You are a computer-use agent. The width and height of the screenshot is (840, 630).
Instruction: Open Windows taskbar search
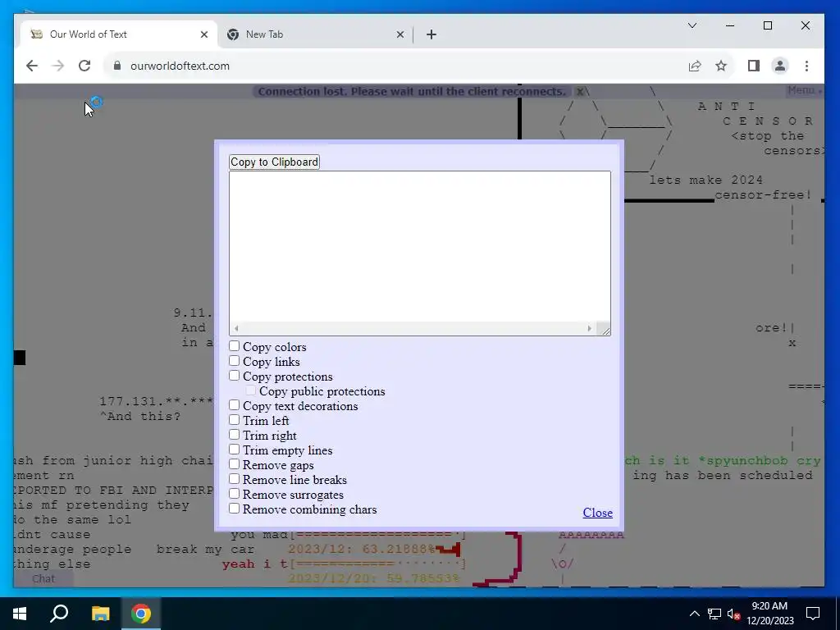pos(59,614)
